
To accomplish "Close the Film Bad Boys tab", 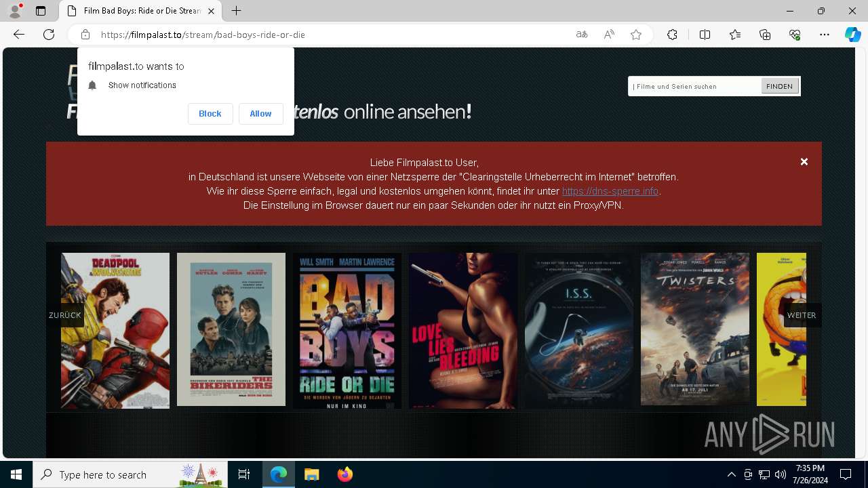I will click(x=211, y=11).
